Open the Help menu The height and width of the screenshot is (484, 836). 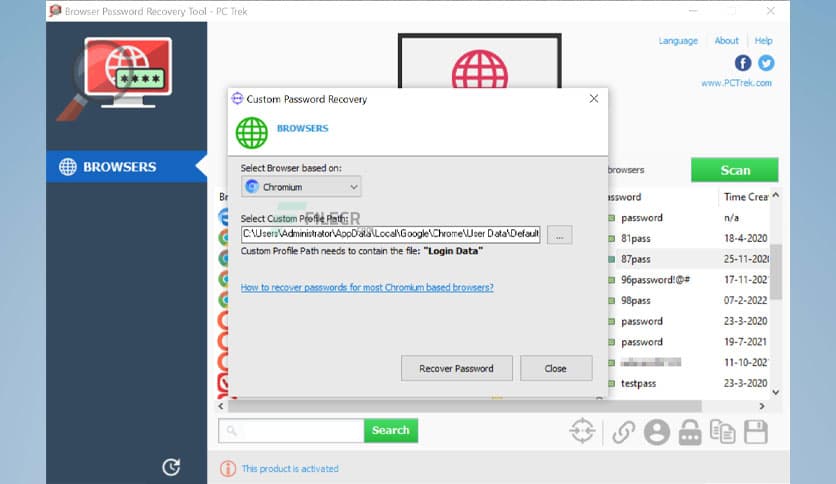tap(763, 41)
